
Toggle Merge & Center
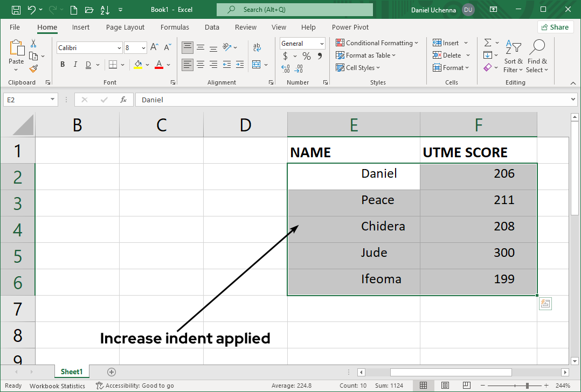click(258, 64)
